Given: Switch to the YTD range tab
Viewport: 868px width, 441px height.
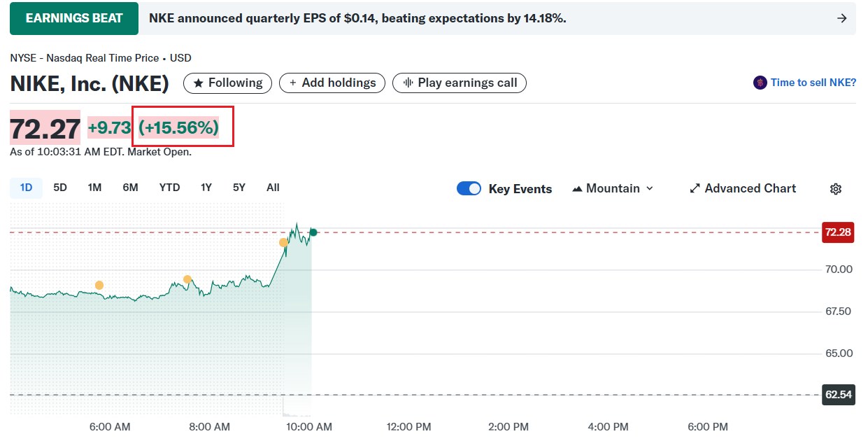Looking at the screenshot, I should [x=169, y=188].
